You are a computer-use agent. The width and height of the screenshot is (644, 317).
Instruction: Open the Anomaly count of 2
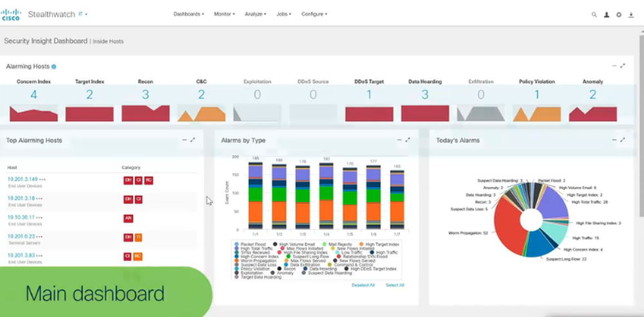tap(592, 95)
